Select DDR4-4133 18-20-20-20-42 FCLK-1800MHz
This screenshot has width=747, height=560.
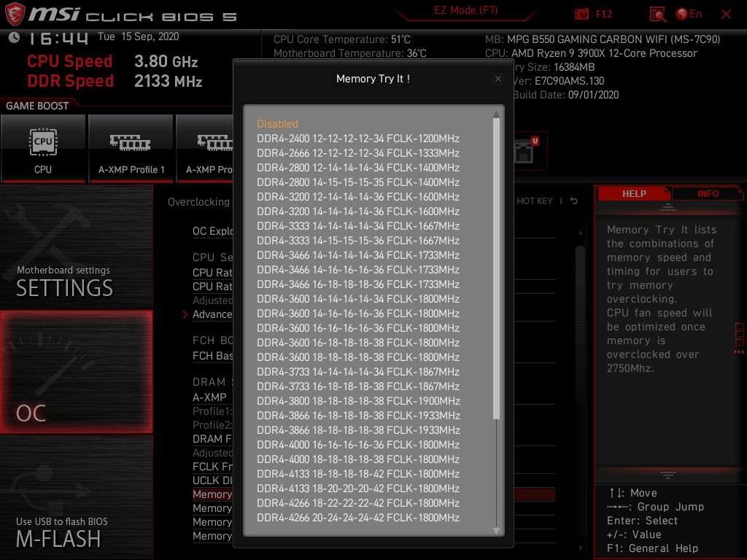click(357, 489)
